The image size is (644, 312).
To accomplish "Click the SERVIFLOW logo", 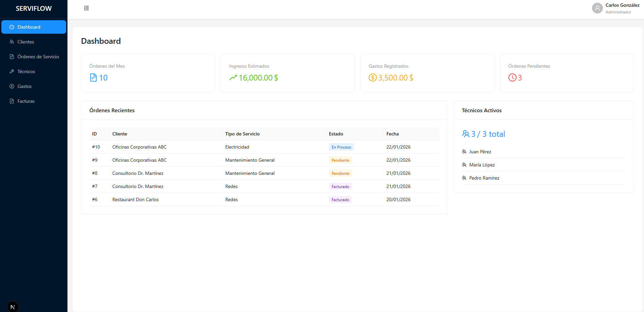I will 34,8.
